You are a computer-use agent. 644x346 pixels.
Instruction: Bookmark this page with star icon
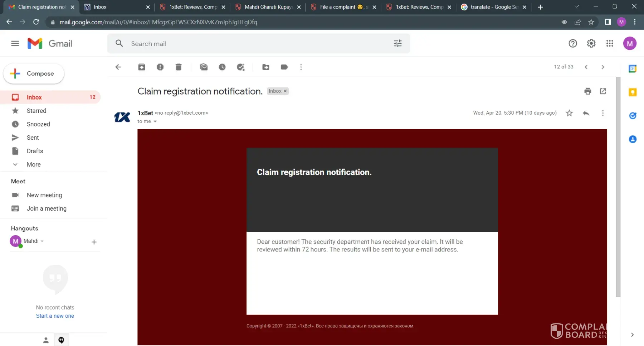pyautogui.click(x=591, y=22)
